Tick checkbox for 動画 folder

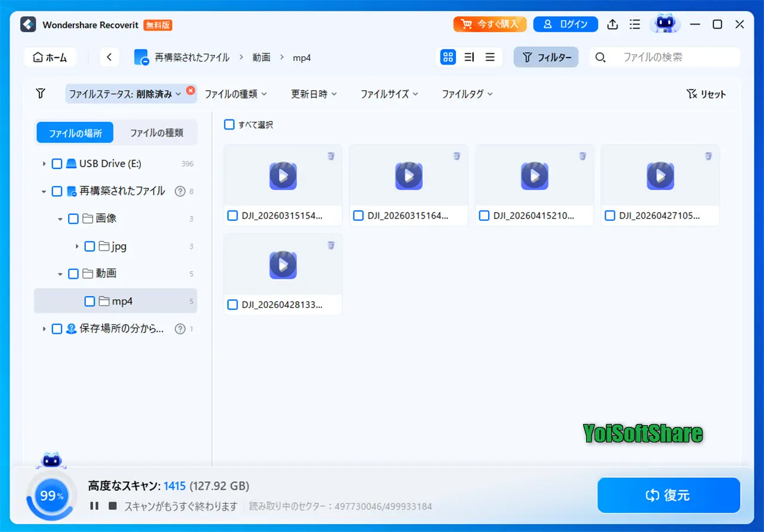(73, 273)
